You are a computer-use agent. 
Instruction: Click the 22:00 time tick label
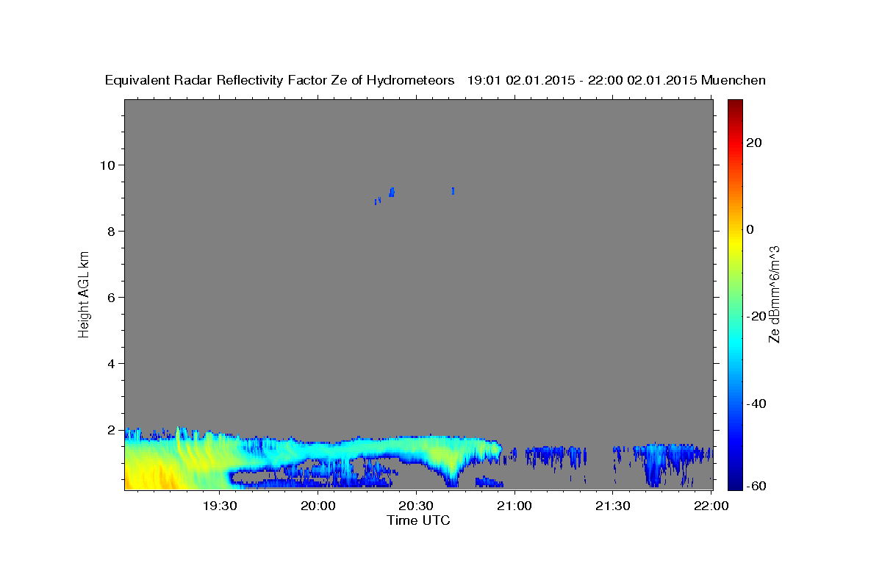coord(711,506)
